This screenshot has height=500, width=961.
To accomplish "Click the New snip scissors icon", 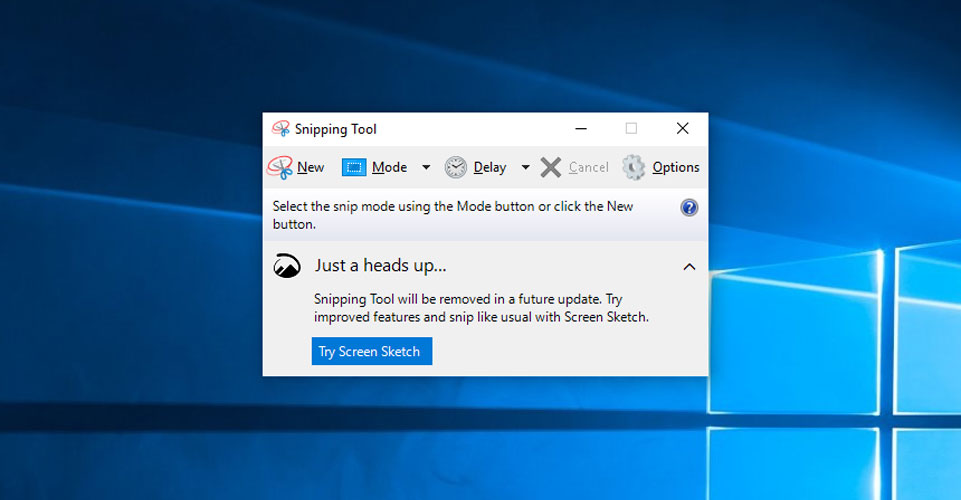I will point(280,167).
